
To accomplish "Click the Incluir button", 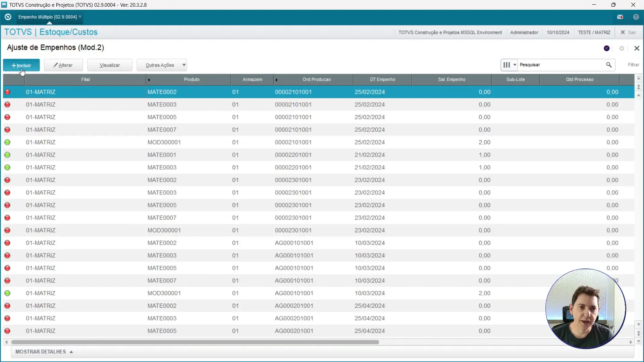I will tap(21, 65).
